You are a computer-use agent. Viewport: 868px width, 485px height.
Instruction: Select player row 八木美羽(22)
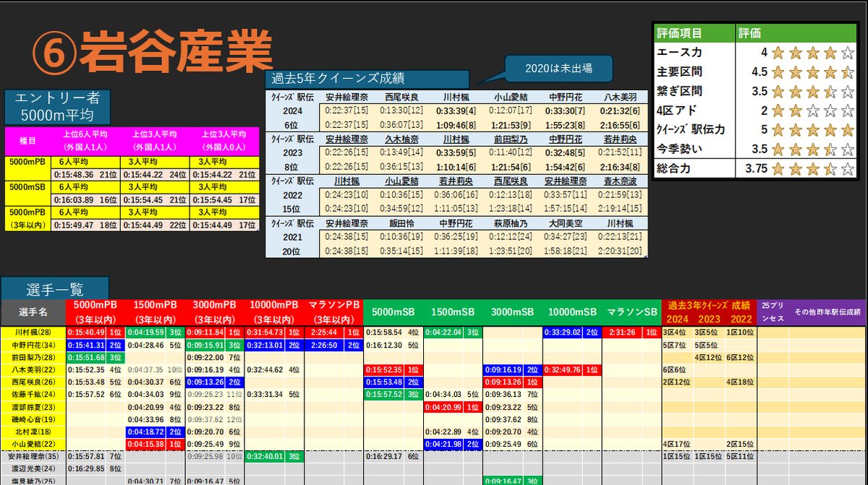point(33,369)
